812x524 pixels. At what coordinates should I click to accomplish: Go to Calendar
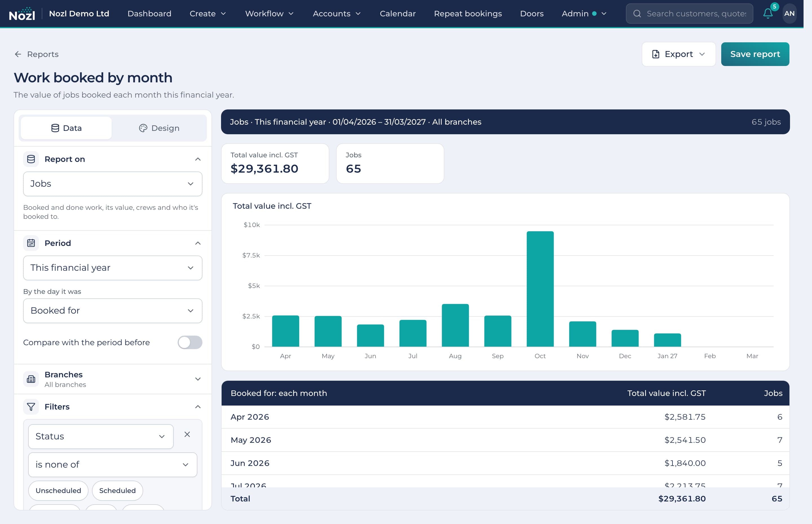[398, 14]
